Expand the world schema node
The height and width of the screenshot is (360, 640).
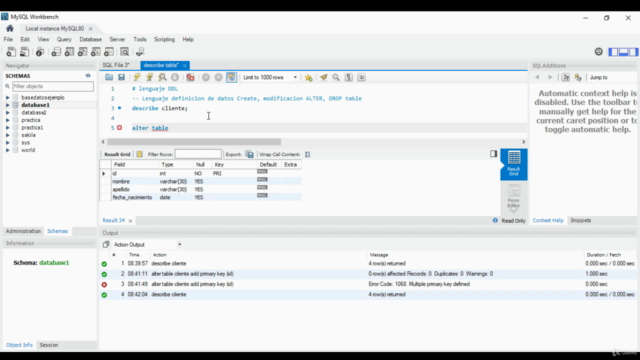[x=7, y=150]
